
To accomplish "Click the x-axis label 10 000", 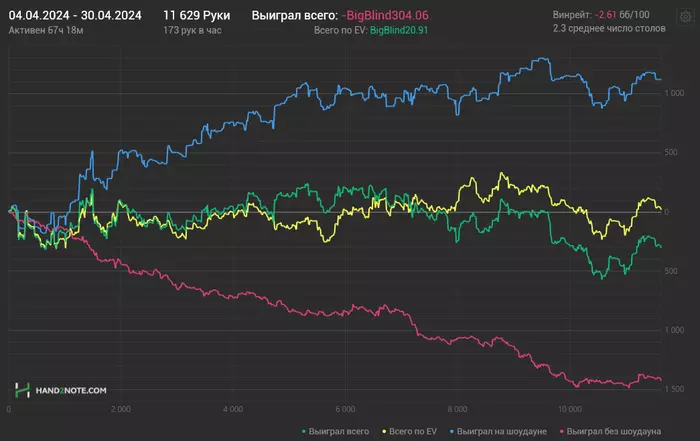I will pos(570,409).
